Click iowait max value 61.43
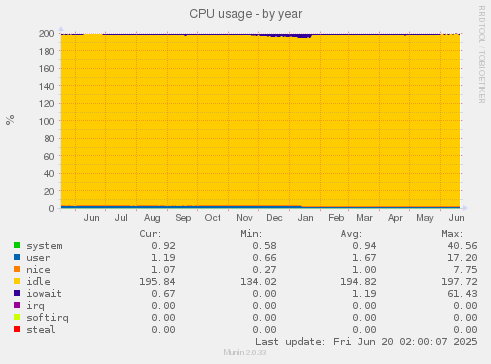Screen dimensions: 491x364 coord(462,294)
